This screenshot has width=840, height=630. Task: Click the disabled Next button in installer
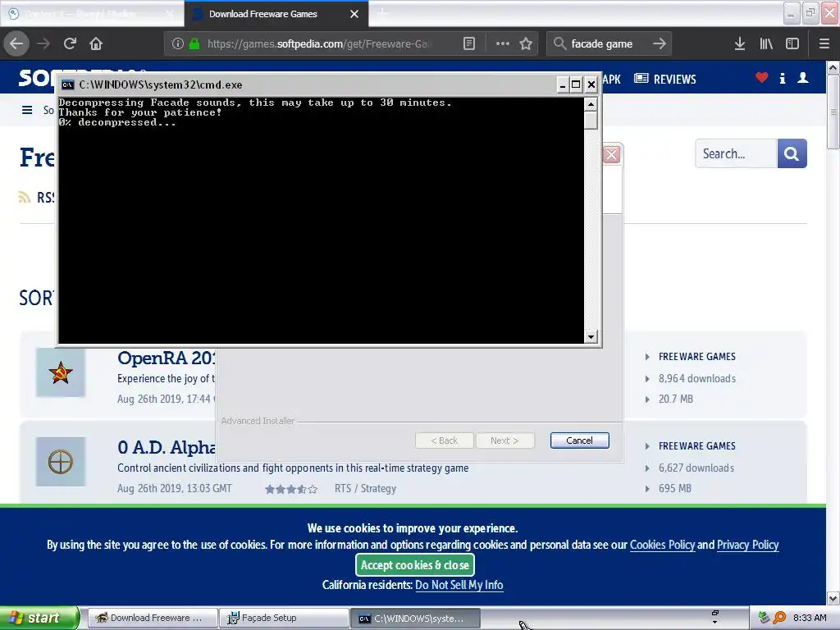coord(504,441)
